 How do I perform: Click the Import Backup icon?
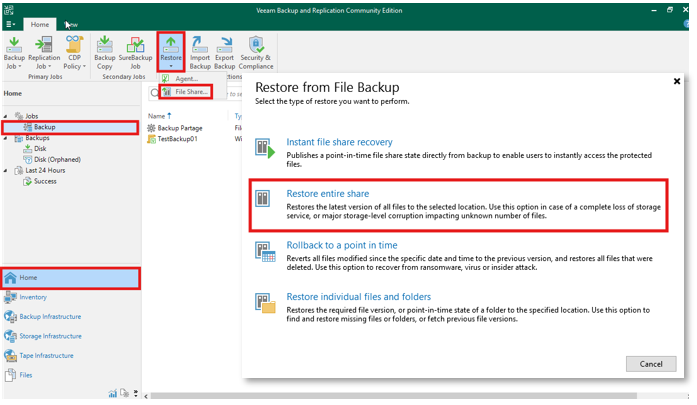click(200, 52)
